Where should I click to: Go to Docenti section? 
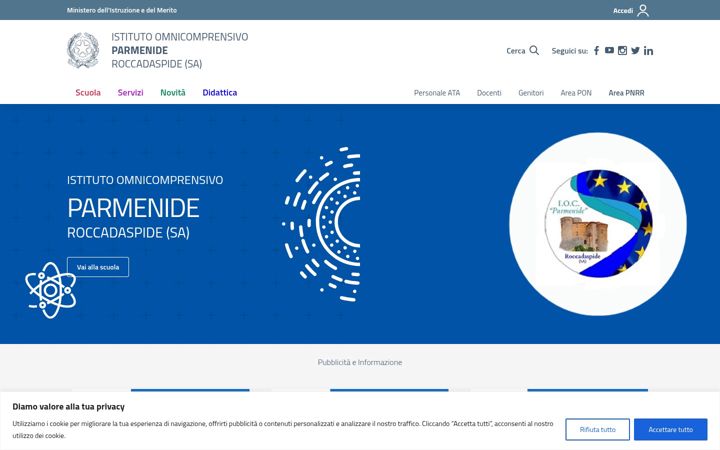pyautogui.click(x=489, y=93)
